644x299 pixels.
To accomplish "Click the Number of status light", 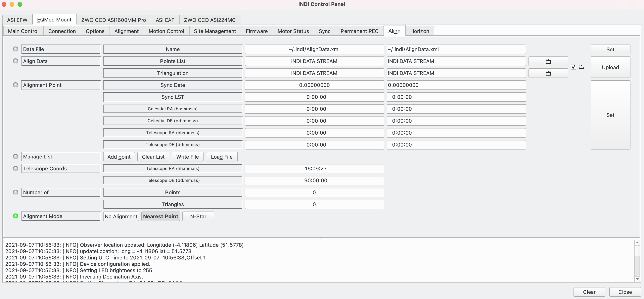I will (x=16, y=192).
